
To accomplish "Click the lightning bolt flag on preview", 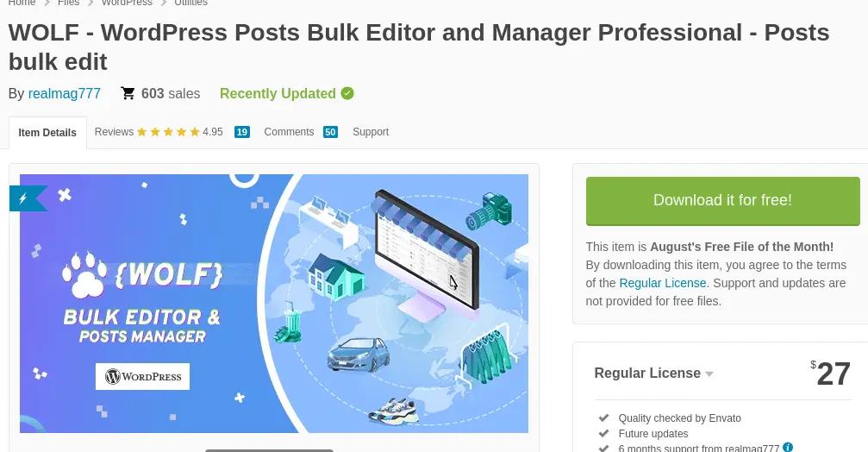I will (27, 198).
